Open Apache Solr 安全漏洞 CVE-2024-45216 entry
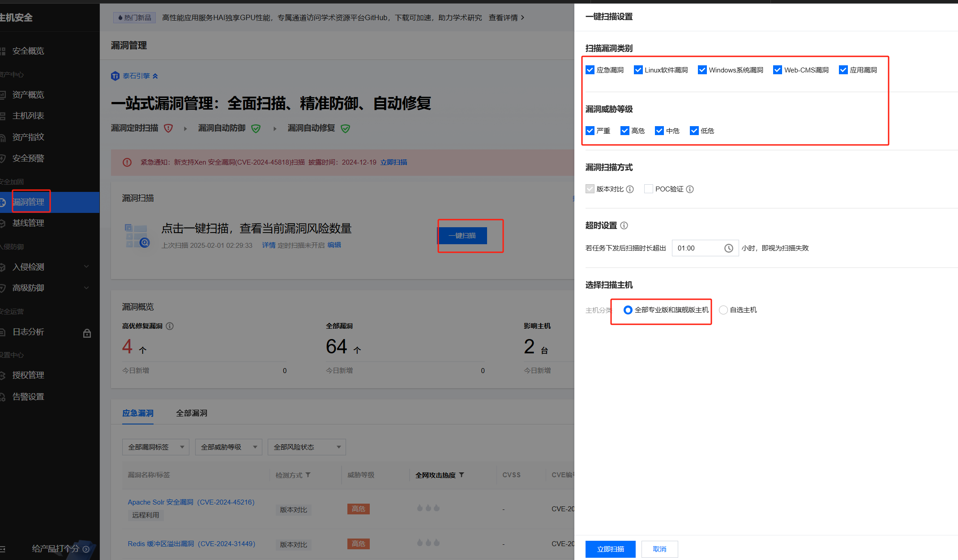Viewport: 958px width, 560px height. (x=191, y=502)
